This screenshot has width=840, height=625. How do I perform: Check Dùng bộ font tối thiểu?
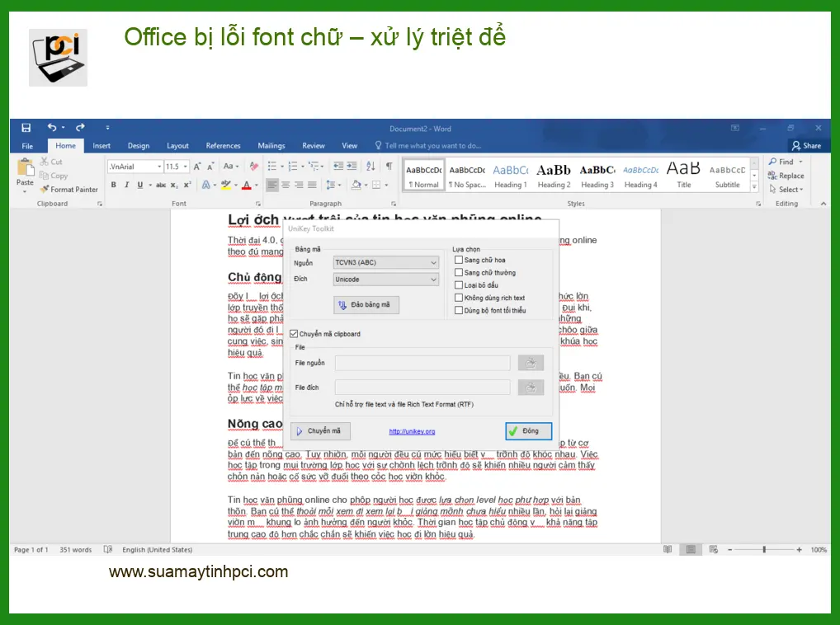coord(459,310)
